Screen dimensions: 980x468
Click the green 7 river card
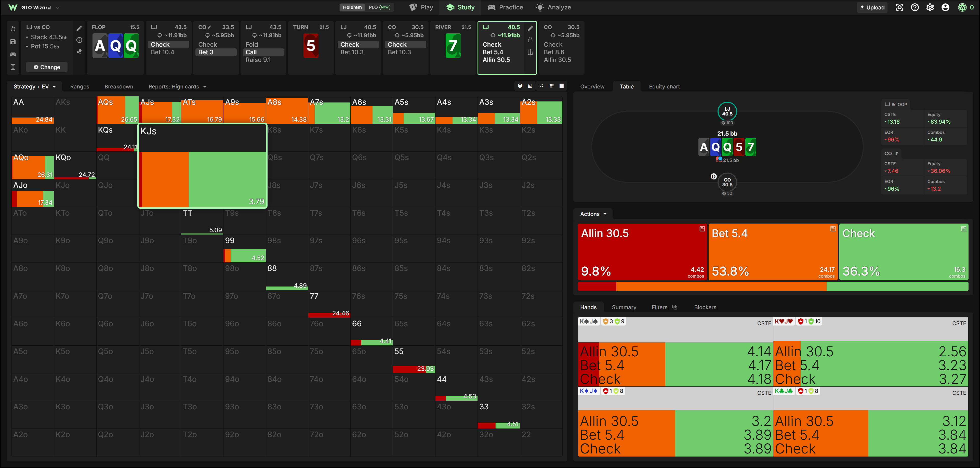pos(453,46)
